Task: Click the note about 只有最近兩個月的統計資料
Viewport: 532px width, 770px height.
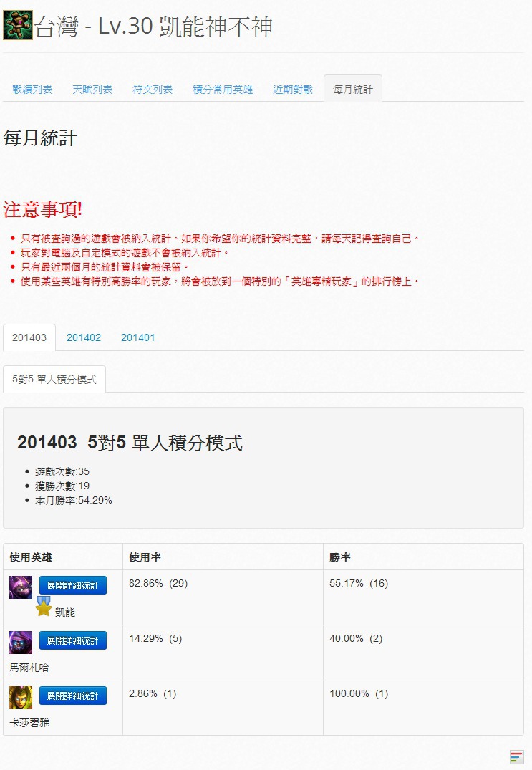Action: coord(105,266)
